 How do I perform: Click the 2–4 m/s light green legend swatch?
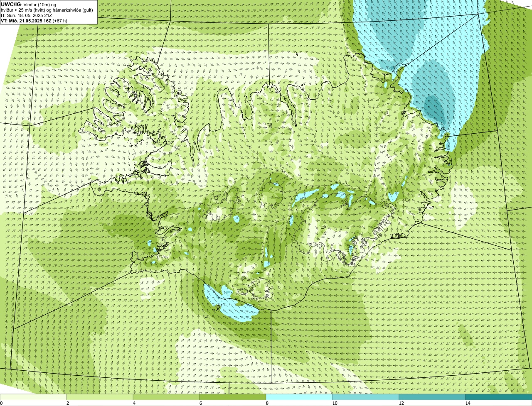coord(100,397)
